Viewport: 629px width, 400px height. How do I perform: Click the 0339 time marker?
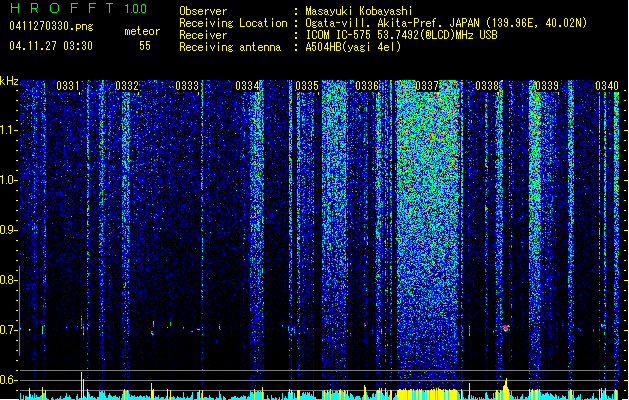pyautogui.click(x=547, y=86)
